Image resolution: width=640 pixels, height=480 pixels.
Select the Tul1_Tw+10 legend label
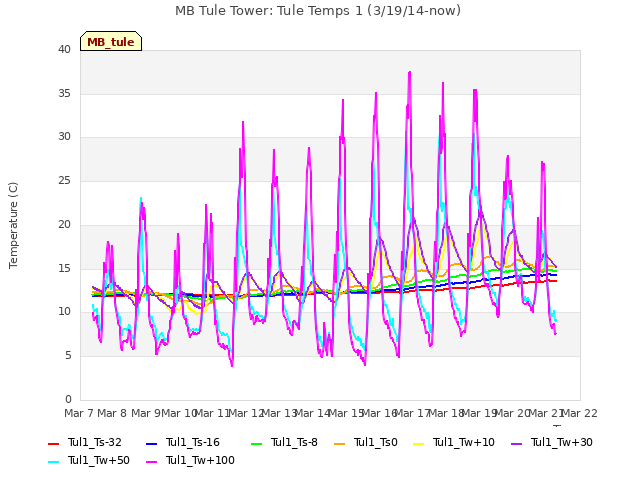(464, 442)
